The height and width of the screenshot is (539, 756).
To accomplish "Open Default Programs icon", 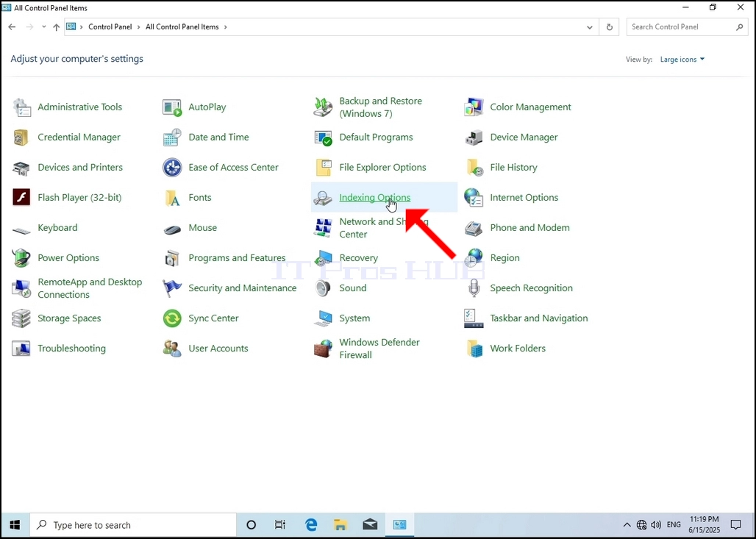I will [323, 138].
